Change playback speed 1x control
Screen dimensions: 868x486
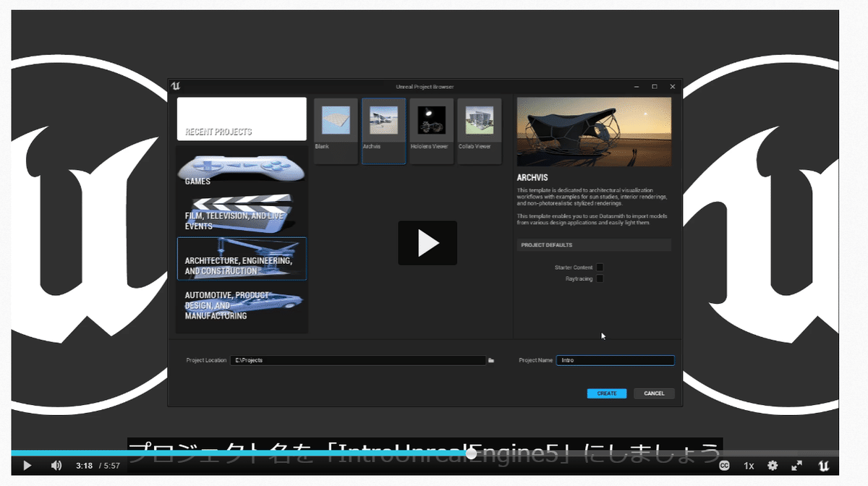[749, 466]
